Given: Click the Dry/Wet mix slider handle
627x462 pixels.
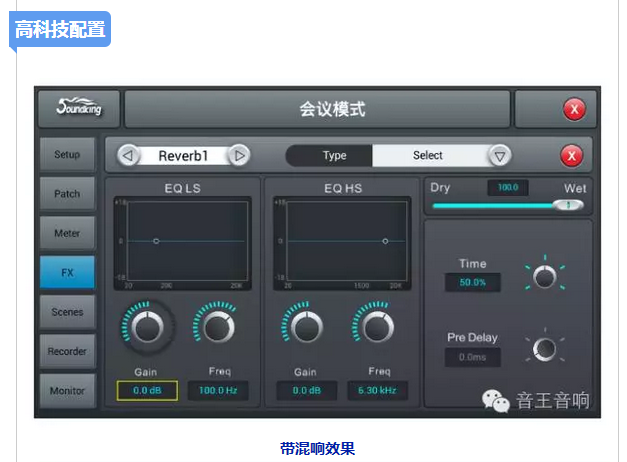Looking at the screenshot, I should [568, 205].
